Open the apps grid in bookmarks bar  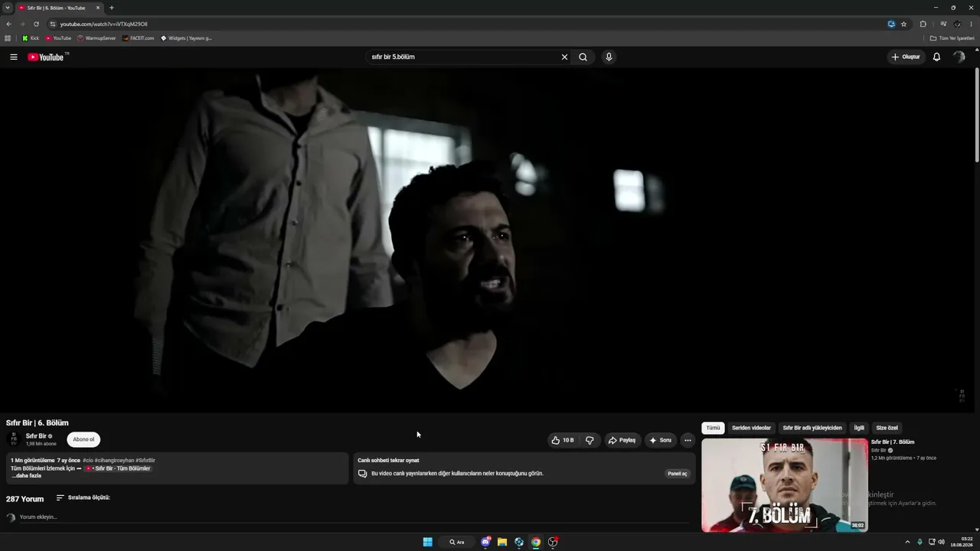click(x=8, y=38)
